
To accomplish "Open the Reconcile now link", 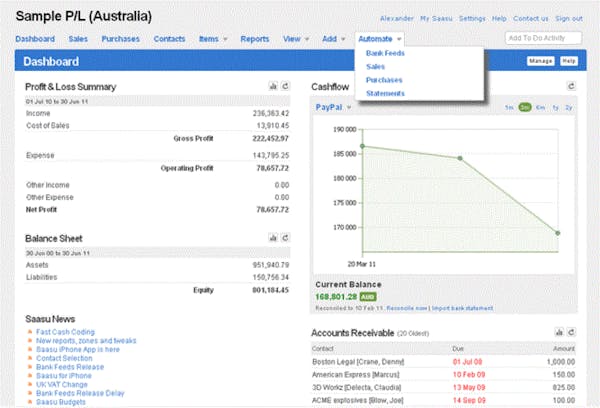I will 406,308.
